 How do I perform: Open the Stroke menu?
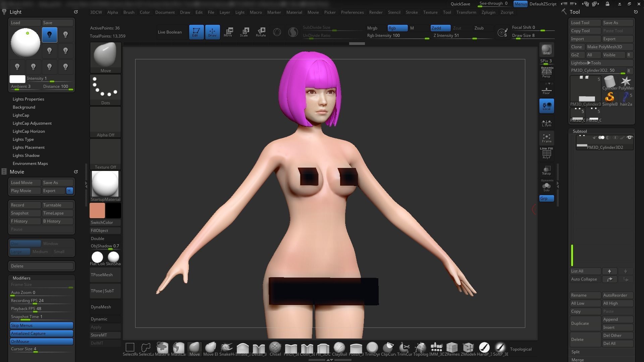click(412, 12)
